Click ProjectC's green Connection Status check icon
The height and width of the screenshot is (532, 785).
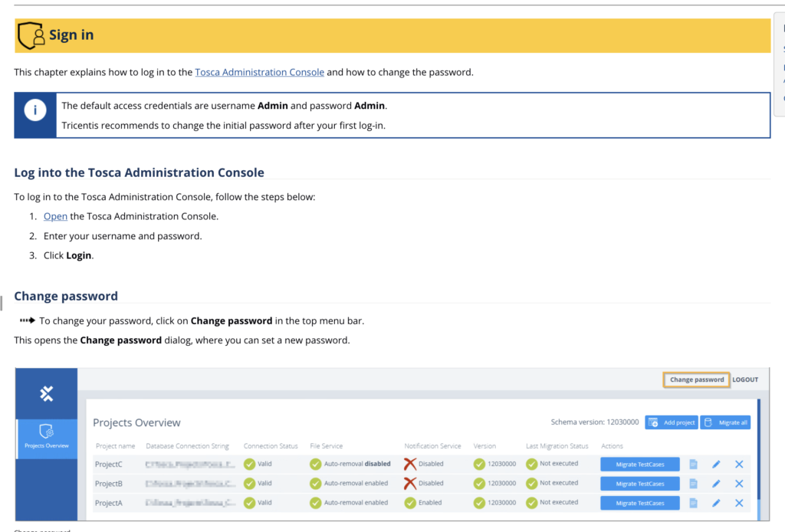point(249,465)
